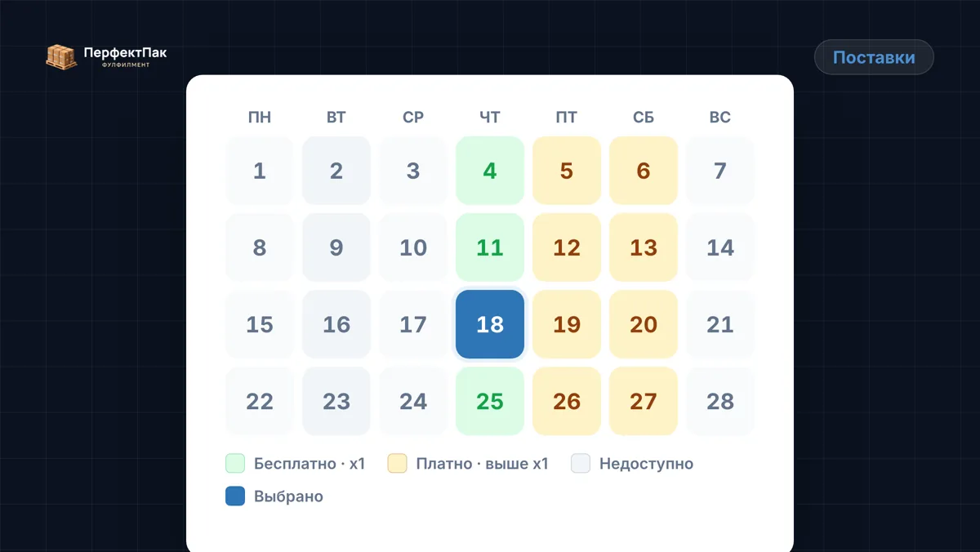Click the ПерфектПак brand name text
This screenshot has width=980, height=552.
pyautogui.click(x=125, y=53)
